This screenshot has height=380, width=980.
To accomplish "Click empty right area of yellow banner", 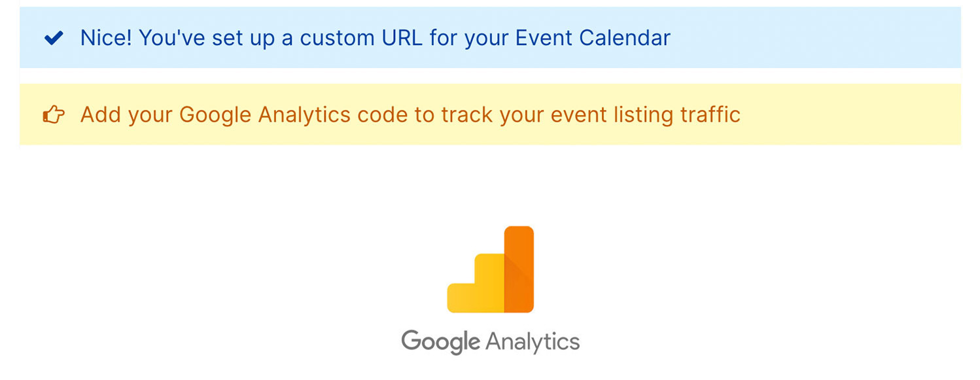I will pyautogui.click(x=850, y=115).
